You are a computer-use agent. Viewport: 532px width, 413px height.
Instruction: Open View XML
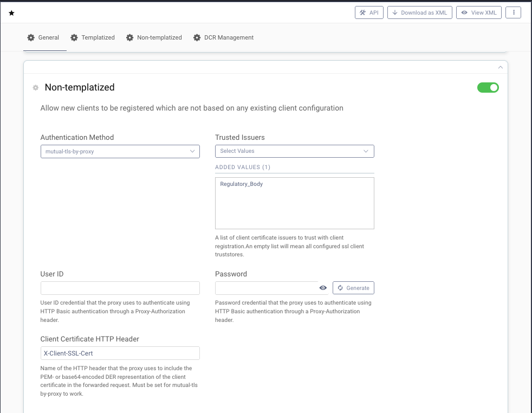pos(479,12)
